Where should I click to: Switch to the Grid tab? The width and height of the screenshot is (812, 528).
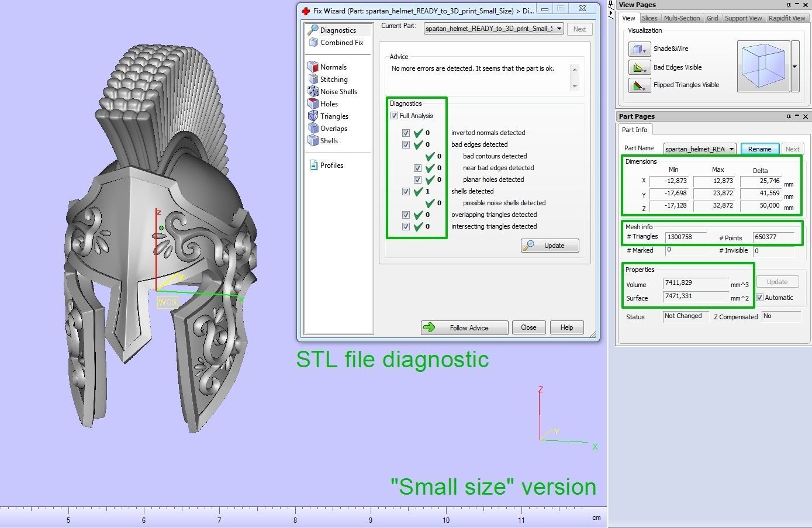(x=712, y=18)
